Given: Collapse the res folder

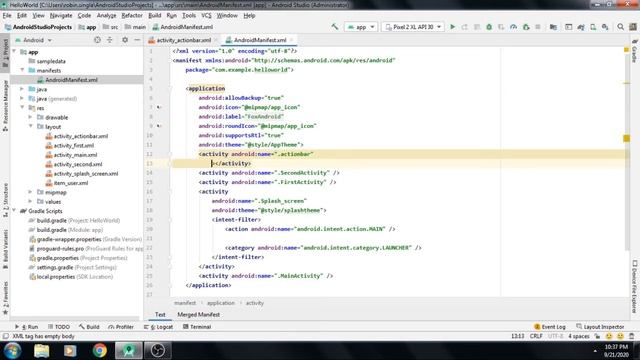Looking at the screenshot, I should [x=22, y=108].
